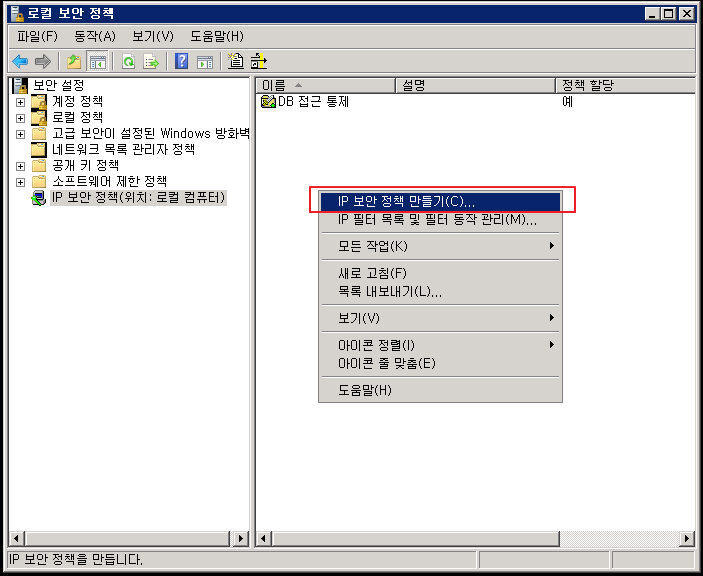The height and width of the screenshot is (576, 703).
Task: Click the 소프트웨어 제한 정책 folder icon
Action: [39, 182]
